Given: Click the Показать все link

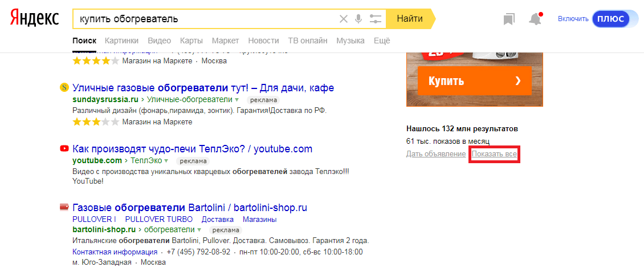Looking at the screenshot, I should [x=494, y=154].
